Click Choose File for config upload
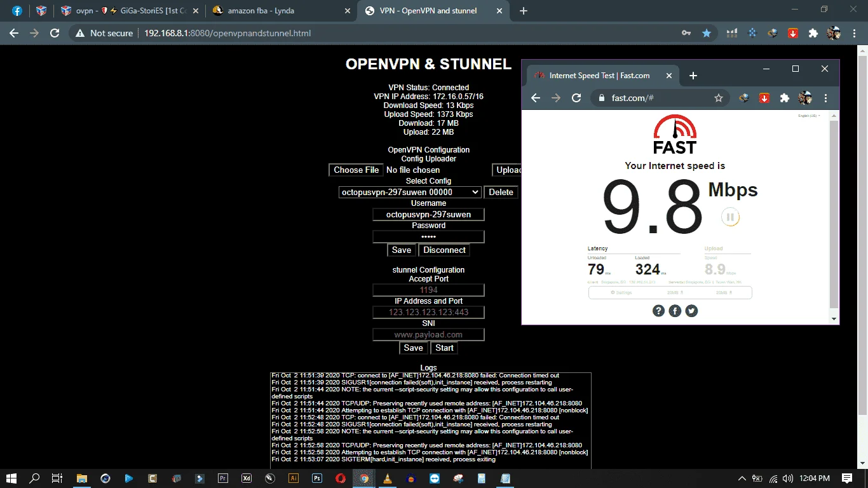 [356, 170]
